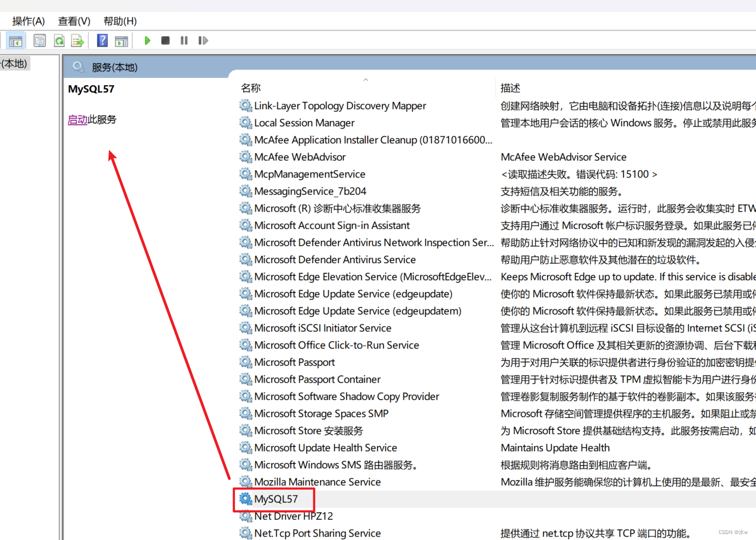Select McpManagementService row name

310,174
